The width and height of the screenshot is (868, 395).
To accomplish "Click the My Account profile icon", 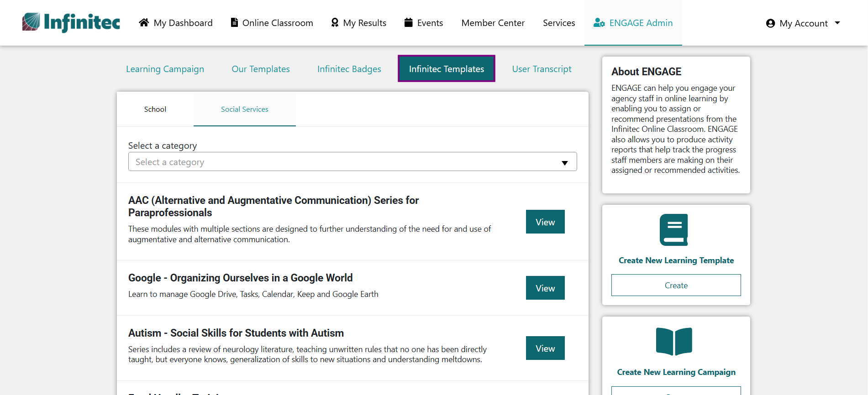I will (x=770, y=23).
